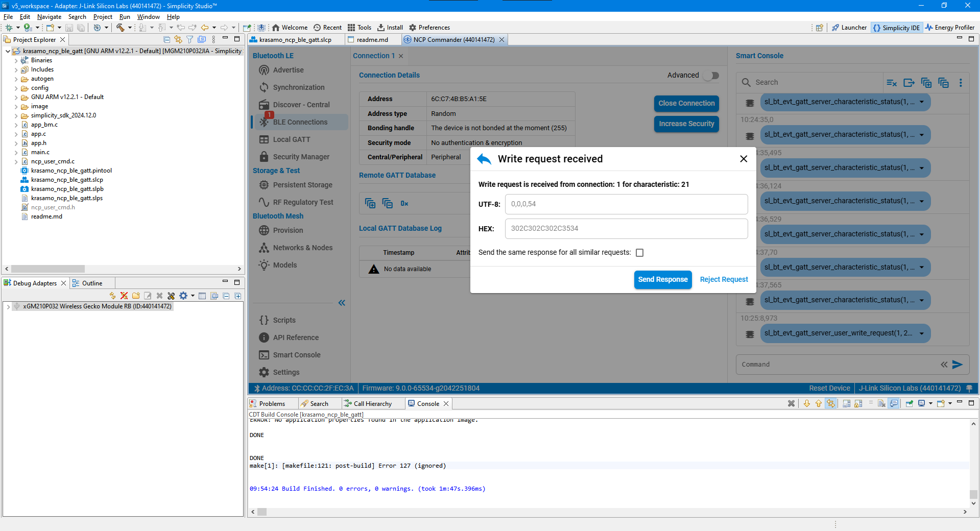Open the Models section
This screenshot has height=531, width=980.
[284, 265]
